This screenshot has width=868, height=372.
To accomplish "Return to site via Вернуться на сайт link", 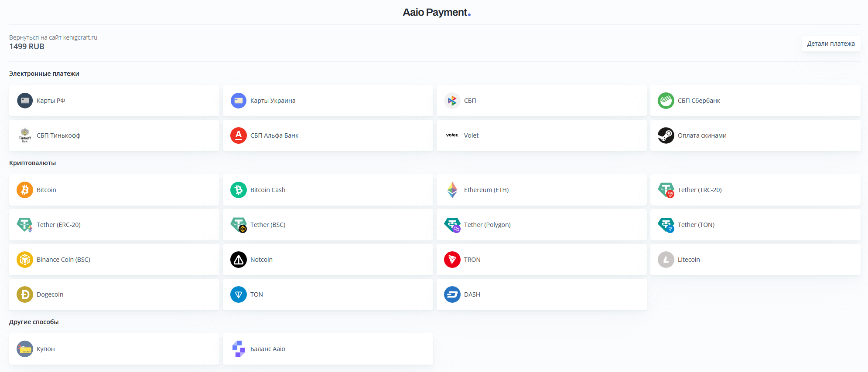I will tap(53, 37).
